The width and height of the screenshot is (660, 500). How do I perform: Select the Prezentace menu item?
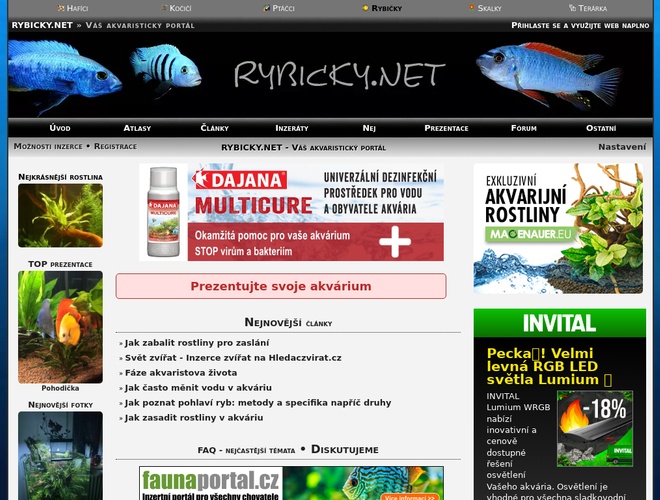pyautogui.click(x=446, y=128)
